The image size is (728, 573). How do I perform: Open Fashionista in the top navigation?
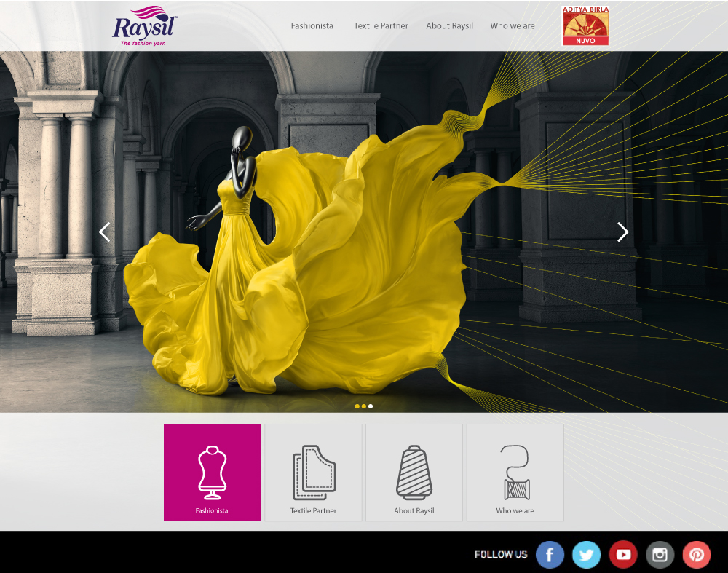[312, 26]
